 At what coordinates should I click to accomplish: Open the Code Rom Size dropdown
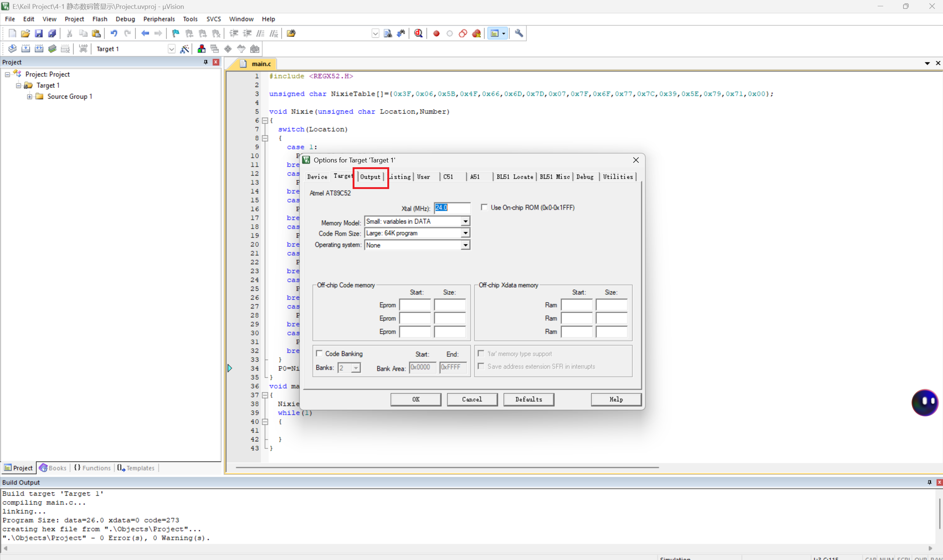pos(465,233)
